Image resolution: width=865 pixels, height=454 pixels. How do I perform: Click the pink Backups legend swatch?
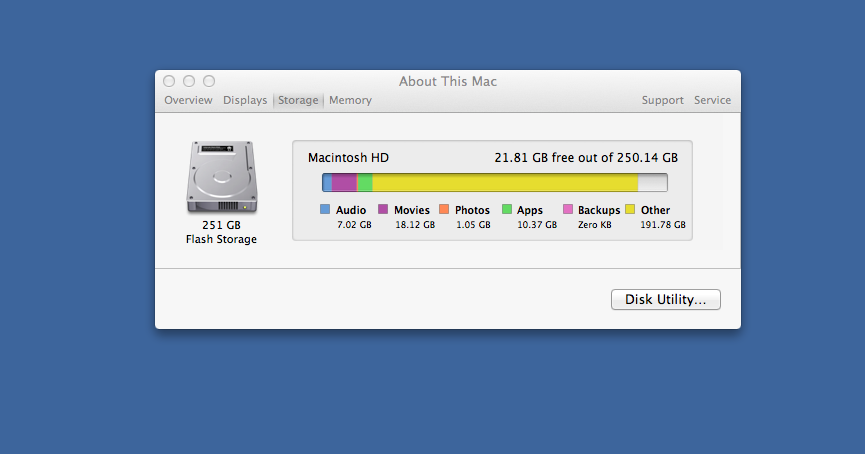tap(568, 209)
